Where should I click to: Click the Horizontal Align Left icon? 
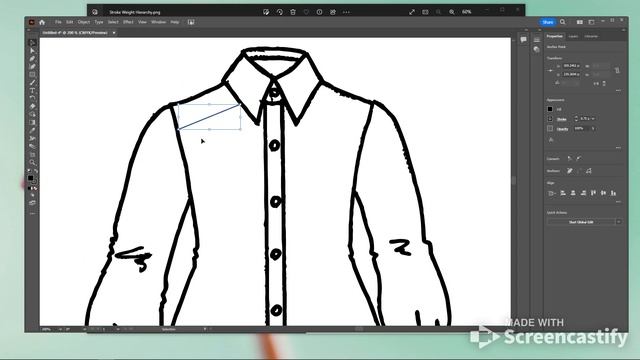pyautogui.click(x=563, y=193)
